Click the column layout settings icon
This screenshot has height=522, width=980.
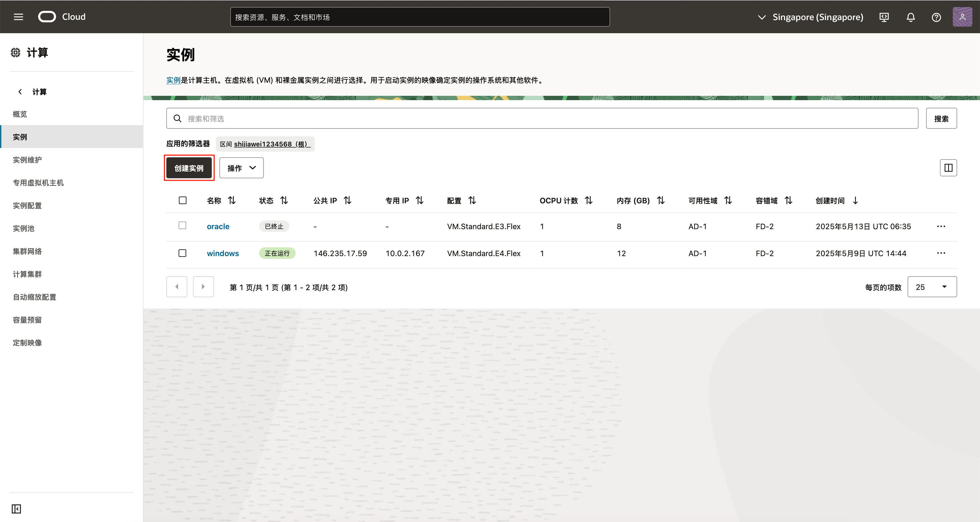948,168
